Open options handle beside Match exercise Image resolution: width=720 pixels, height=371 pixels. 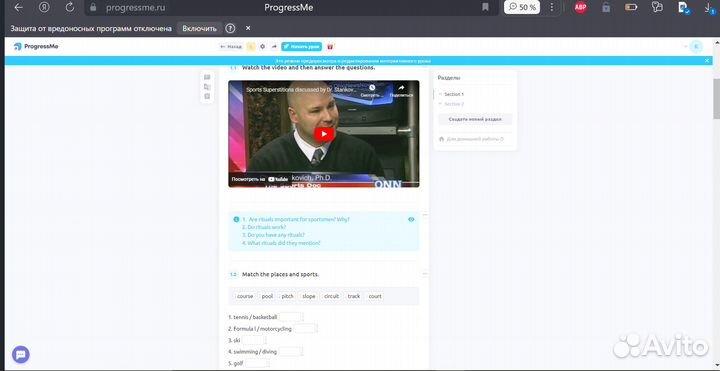click(425, 274)
